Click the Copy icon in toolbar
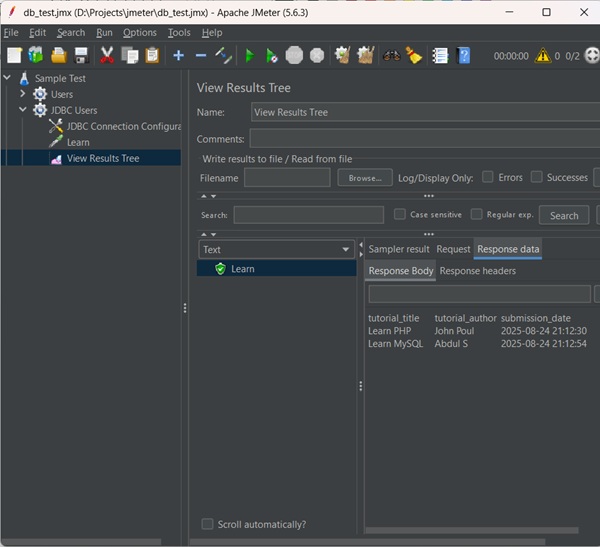600x547 pixels. pyautogui.click(x=130, y=56)
